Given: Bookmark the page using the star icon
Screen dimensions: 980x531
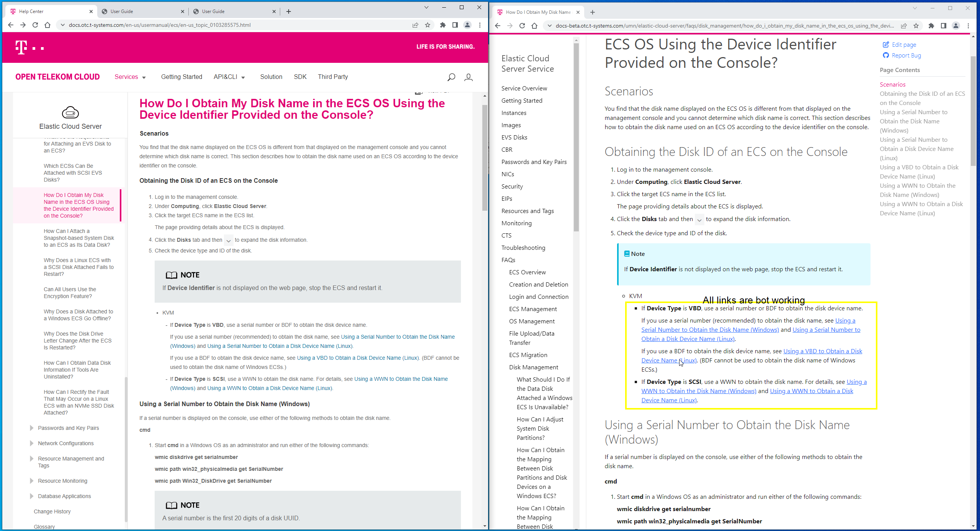Looking at the screenshot, I should [x=428, y=25].
